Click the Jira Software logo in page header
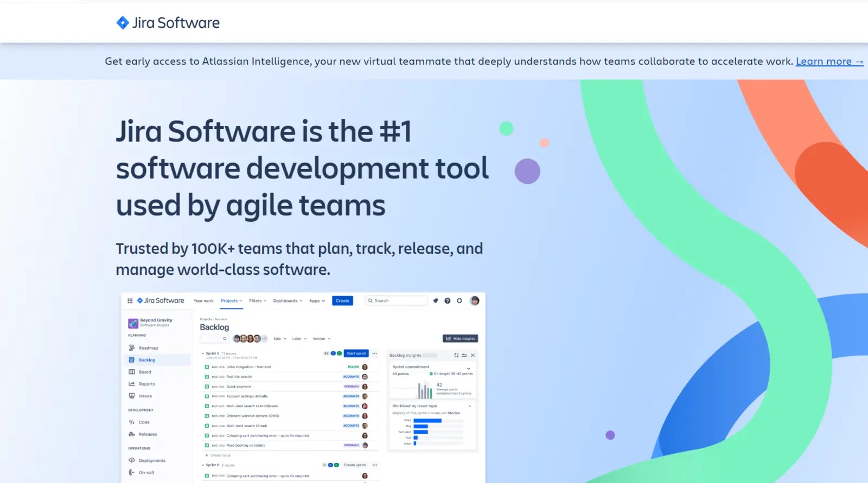The width and height of the screenshot is (868, 483). 168,23
